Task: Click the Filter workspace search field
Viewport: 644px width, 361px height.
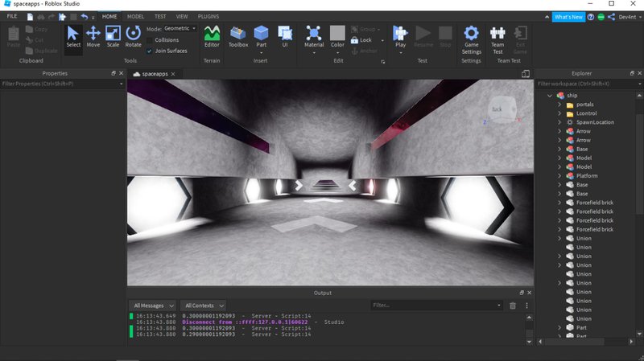Action: point(584,84)
